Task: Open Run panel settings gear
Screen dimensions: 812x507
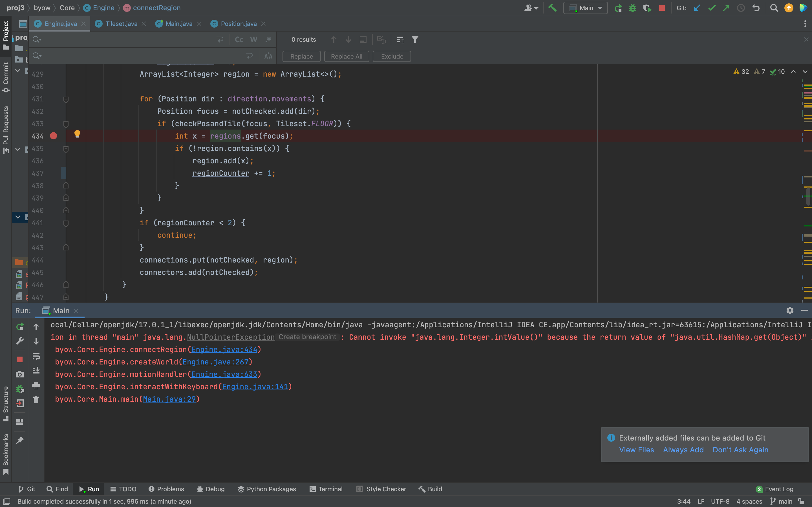Action: [x=790, y=310]
